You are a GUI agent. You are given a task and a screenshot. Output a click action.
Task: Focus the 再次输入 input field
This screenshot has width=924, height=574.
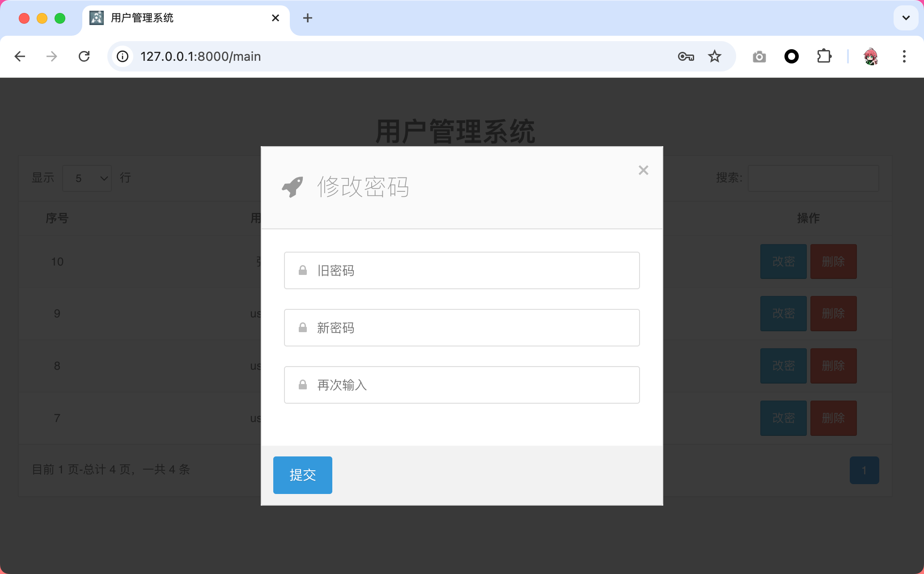[x=462, y=385]
